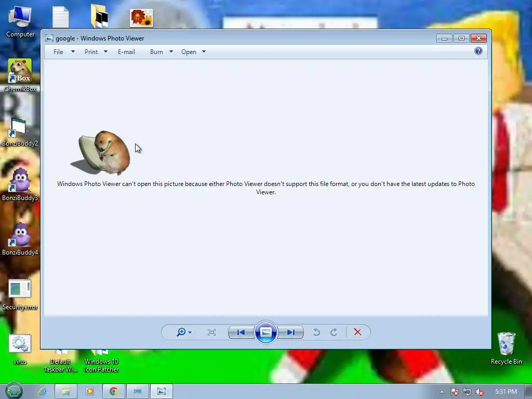
Task: Select the BonziBuddy4 desktop shortcut
Action: (x=20, y=239)
